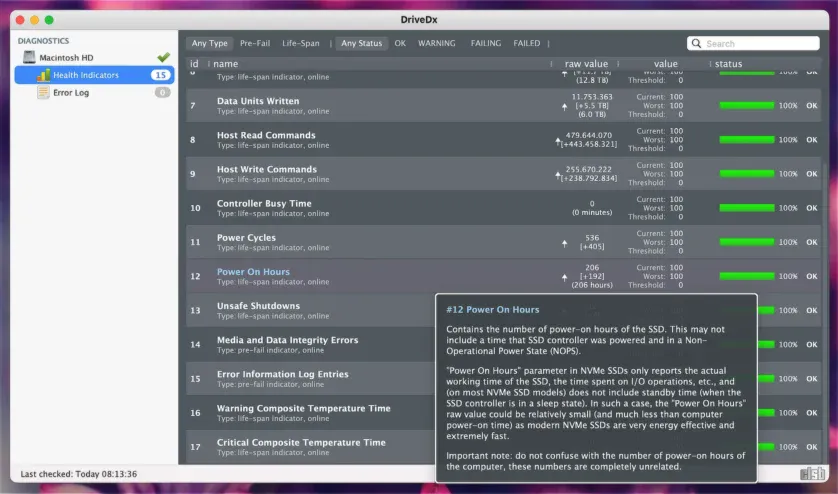Open the Power On Hours indicator link

click(x=253, y=272)
